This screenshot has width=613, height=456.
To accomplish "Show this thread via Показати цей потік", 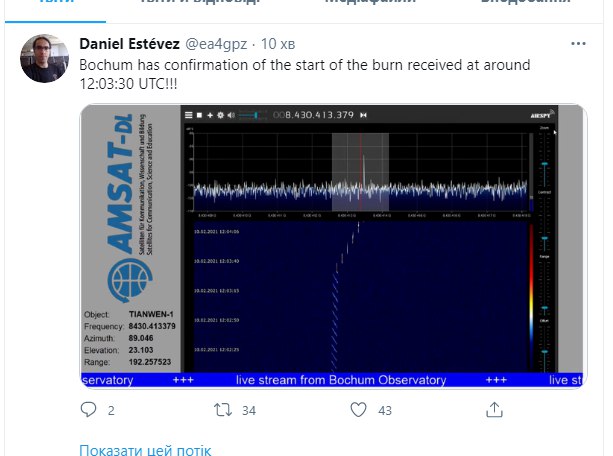I will coord(145,450).
